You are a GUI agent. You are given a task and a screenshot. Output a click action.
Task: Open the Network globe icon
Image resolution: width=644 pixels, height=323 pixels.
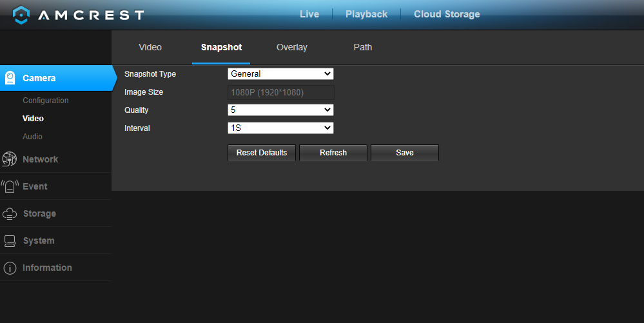[x=9, y=159]
